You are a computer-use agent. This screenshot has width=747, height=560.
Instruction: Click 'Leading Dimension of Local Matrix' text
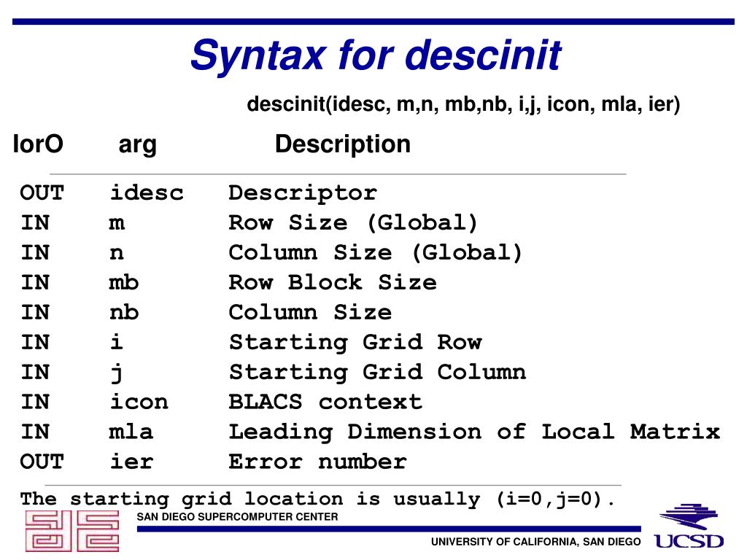pyautogui.click(x=474, y=432)
